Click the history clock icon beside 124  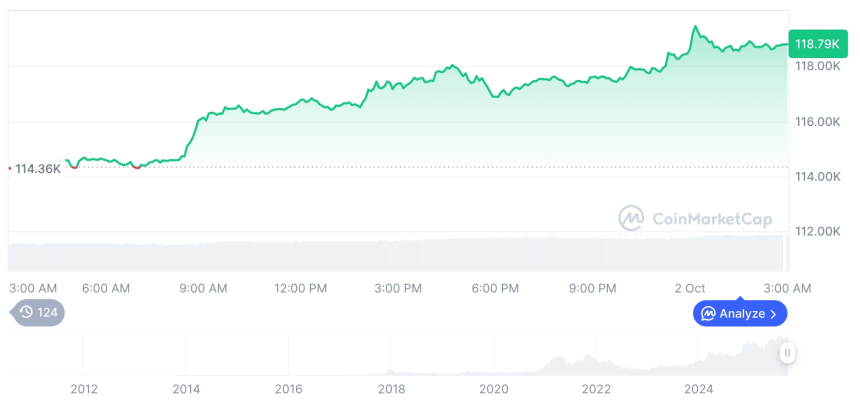tap(26, 312)
